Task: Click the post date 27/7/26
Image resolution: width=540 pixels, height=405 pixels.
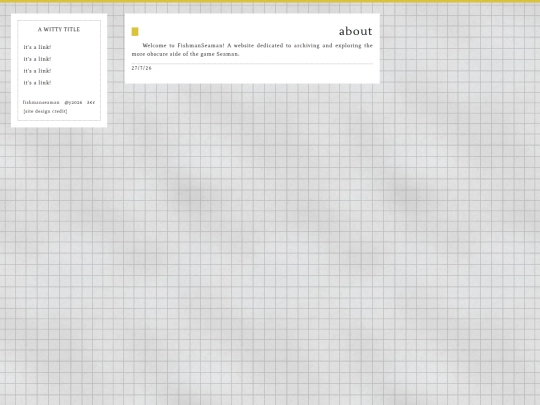Action: pyautogui.click(x=142, y=68)
